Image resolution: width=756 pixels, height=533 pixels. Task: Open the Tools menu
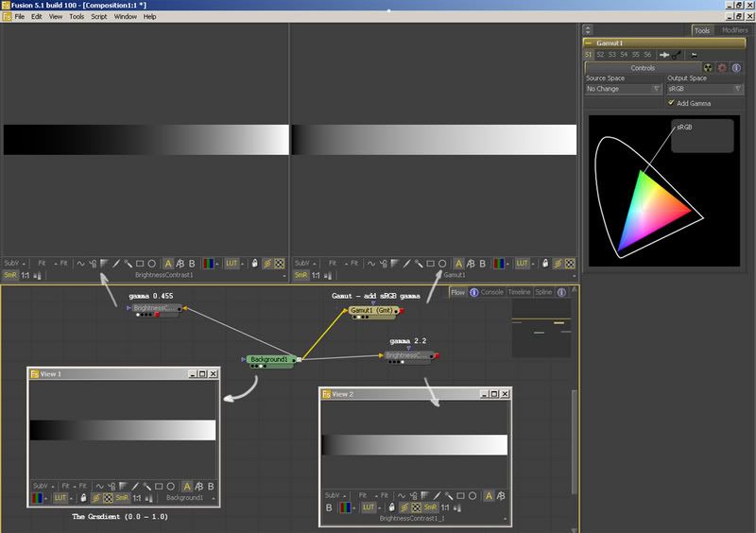(x=77, y=16)
